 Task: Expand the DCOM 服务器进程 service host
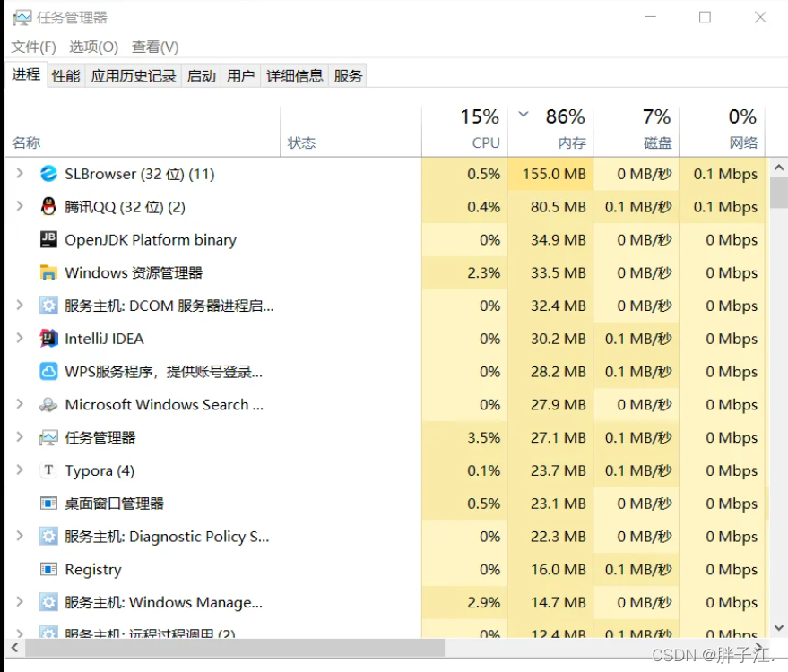[x=20, y=305]
